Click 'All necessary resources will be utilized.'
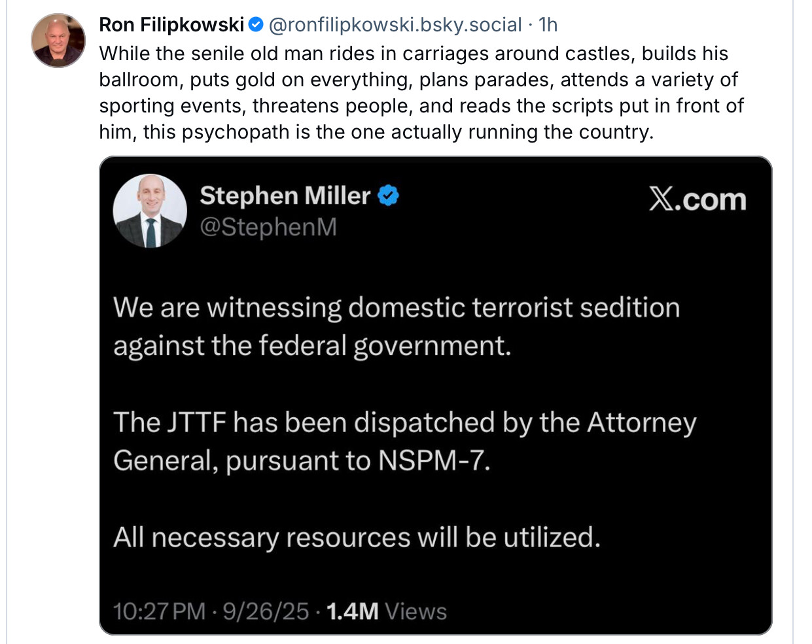The image size is (812, 644). click(357, 537)
